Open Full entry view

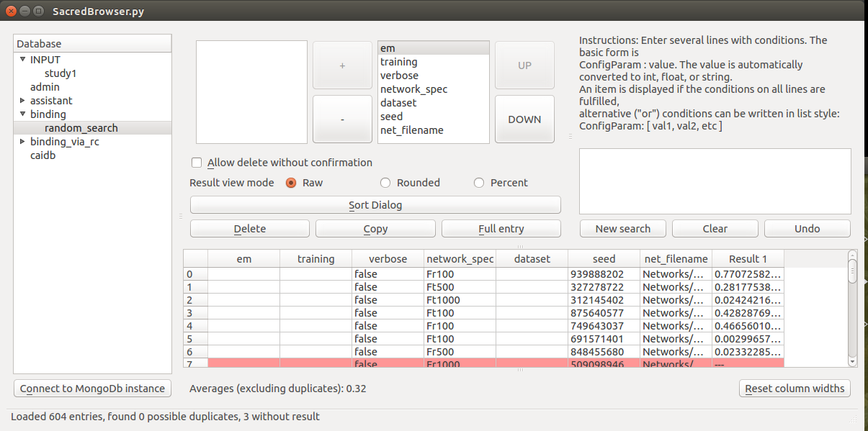[501, 229]
